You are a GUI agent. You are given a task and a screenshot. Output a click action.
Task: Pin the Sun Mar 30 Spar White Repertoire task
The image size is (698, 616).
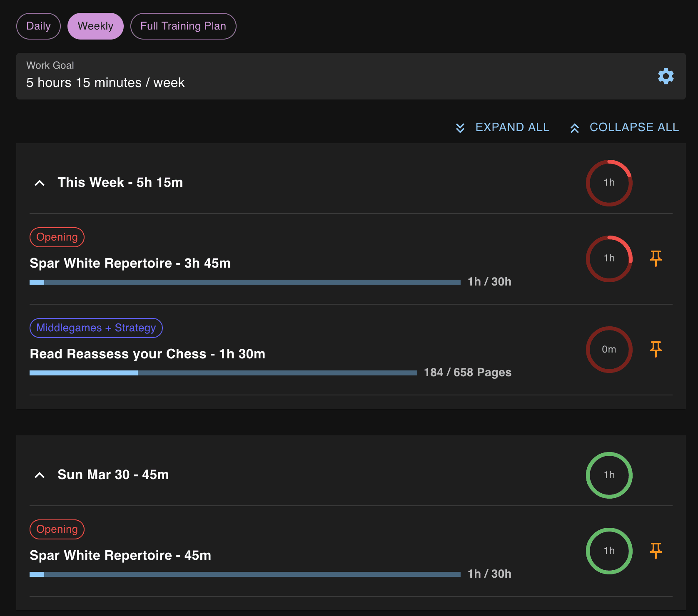pos(656,551)
